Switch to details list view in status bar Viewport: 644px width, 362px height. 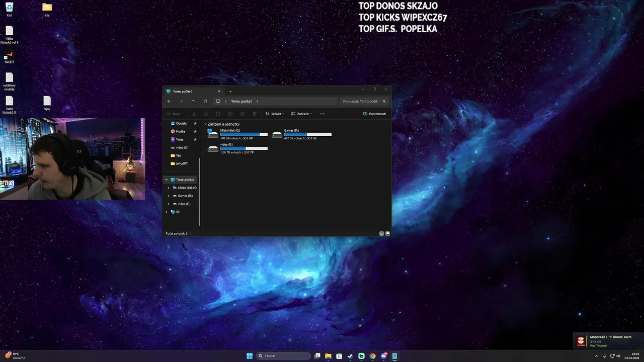381,233
